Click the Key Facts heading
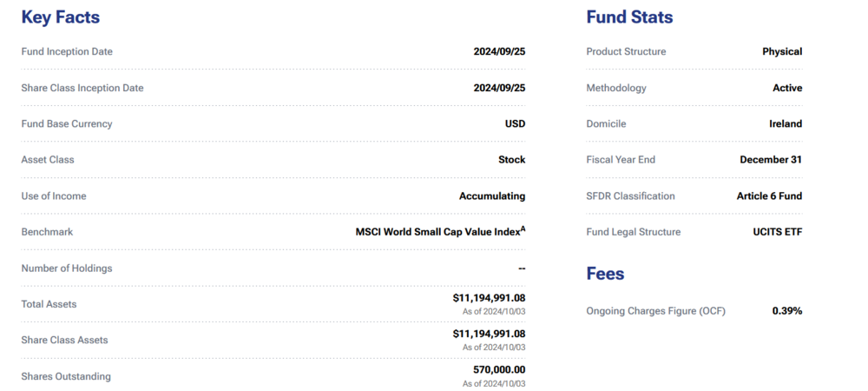The image size is (868, 391). pos(61,17)
